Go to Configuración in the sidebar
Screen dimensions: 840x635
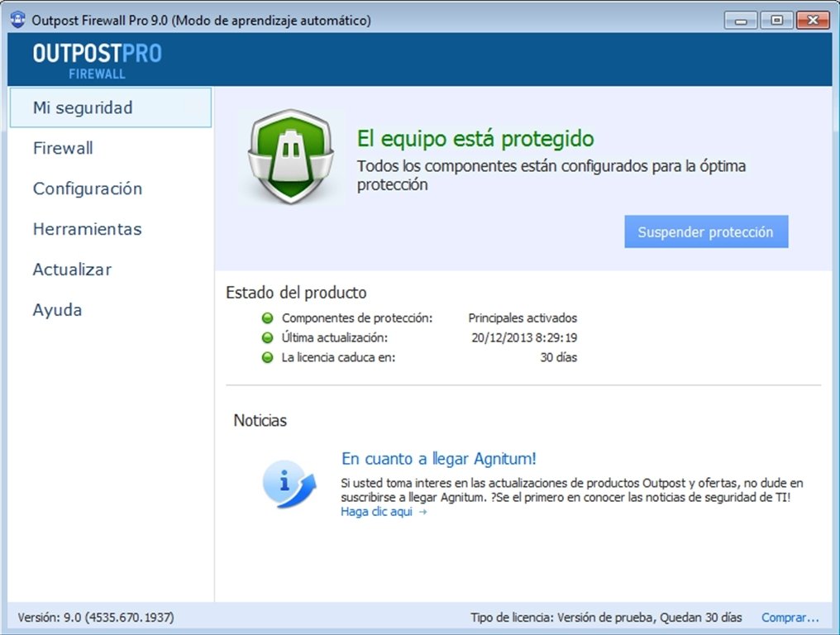tap(88, 189)
